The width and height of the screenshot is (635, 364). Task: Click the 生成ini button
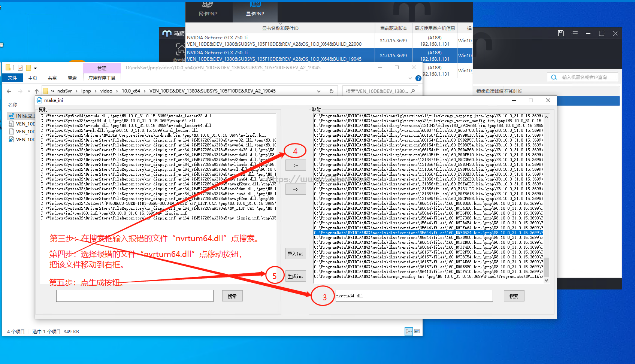pyautogui.click(x=296, y=276)
